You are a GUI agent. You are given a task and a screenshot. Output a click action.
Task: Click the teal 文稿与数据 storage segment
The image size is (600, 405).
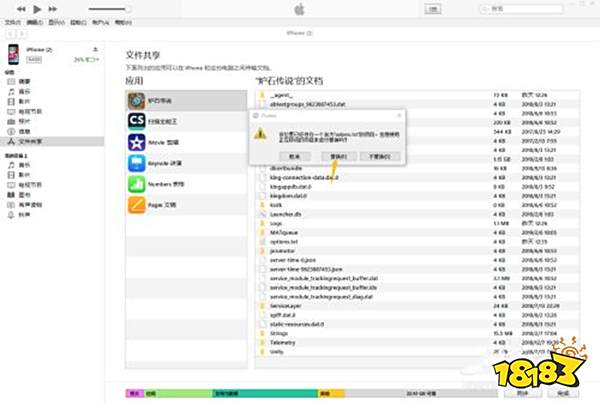click(x=265, y=393)
